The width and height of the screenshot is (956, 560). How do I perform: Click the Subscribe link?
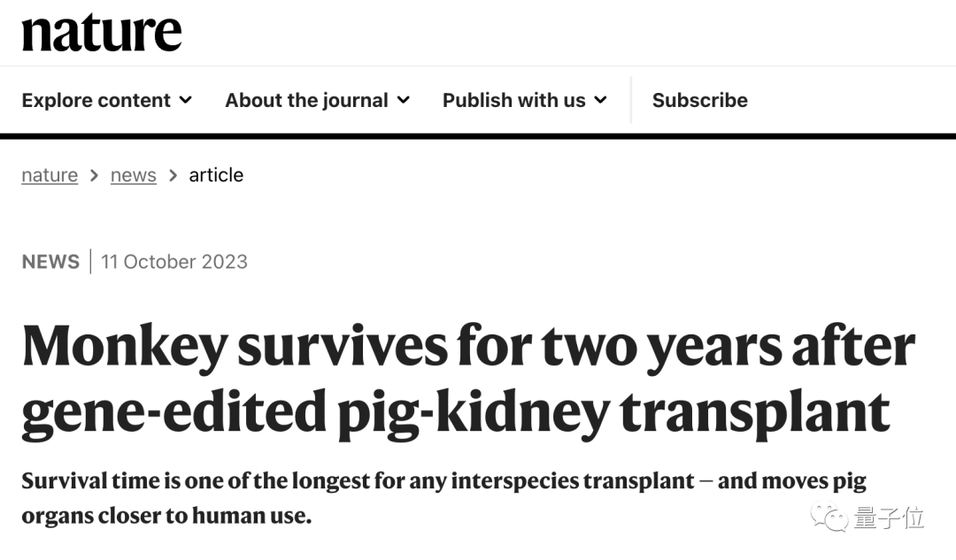click(699, 100)
